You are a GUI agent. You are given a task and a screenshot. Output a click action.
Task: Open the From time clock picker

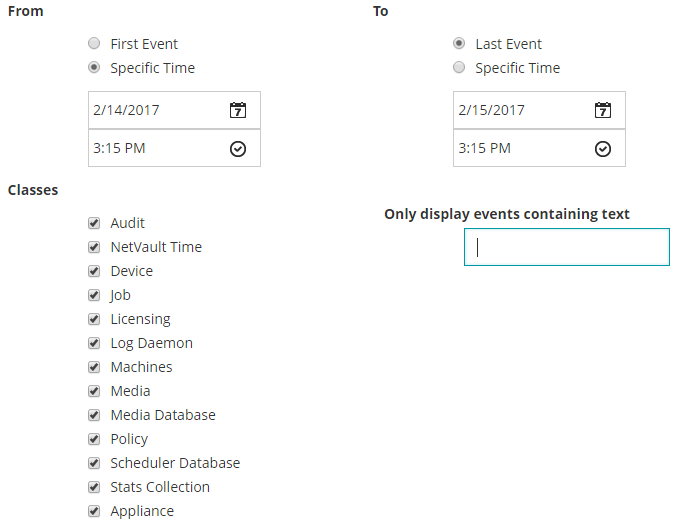coord(237,149)
